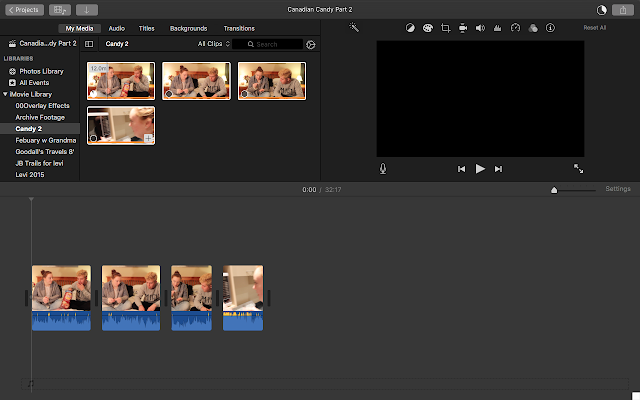
Task: Go back to Projects
Action: pos(24,10)
